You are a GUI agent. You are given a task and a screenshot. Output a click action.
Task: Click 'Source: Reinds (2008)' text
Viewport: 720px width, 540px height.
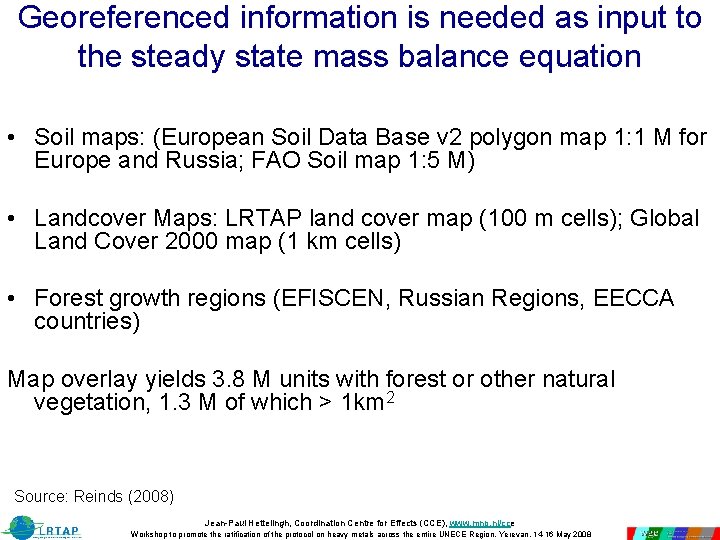coord(94,496)
